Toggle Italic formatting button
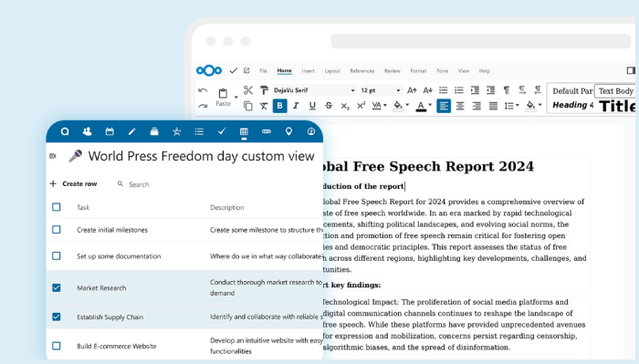The image size is (639, 364). coord(296,106)
